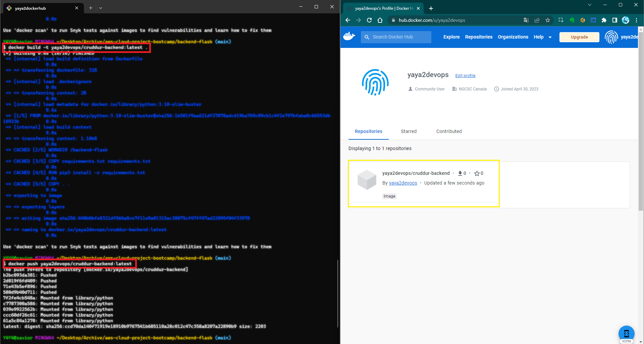
Task: Expand the terminal new tab dropdown chevron
Action: tap(101, 8)
